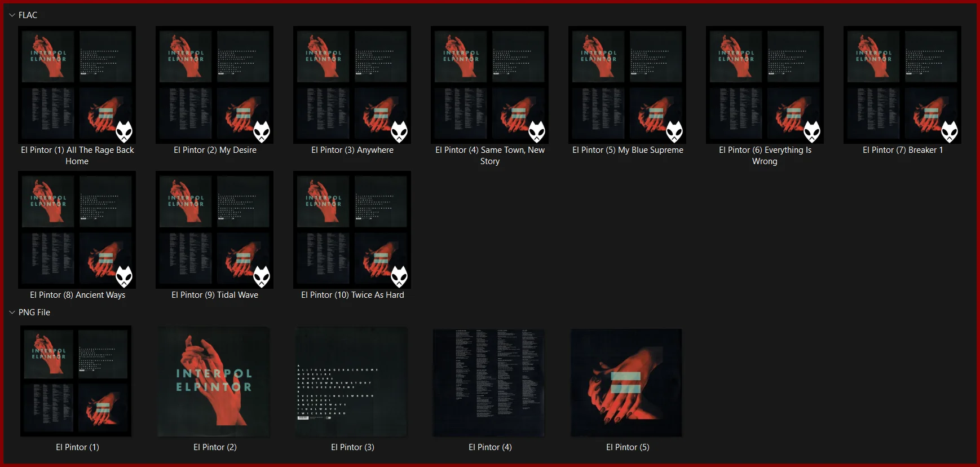Viewport: 980px width, 467px height.
Task: Click PNG filename label 'El Pintor (1)'
Action: click(77, 447)
